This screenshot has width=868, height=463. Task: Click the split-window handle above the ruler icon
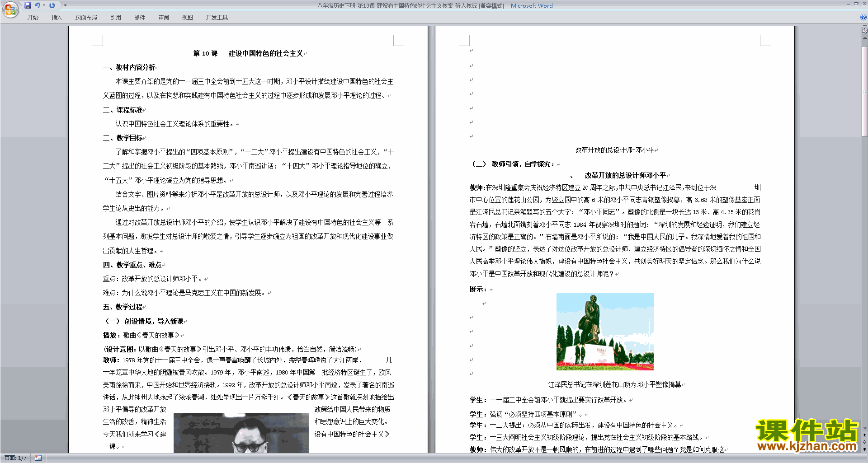point(865,26)
